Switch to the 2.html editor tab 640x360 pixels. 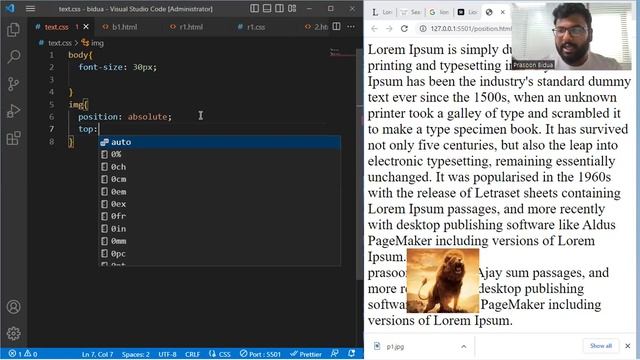tap(316, 27)
